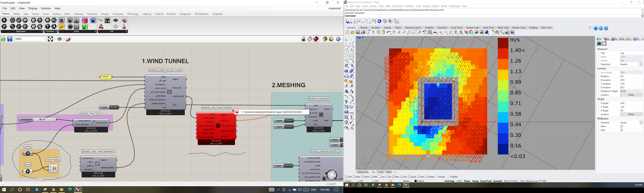Toggle the Cen osnap checkbox
Image resolution: width=644 pixels, height=193 pixels.
tap(379, 177)
